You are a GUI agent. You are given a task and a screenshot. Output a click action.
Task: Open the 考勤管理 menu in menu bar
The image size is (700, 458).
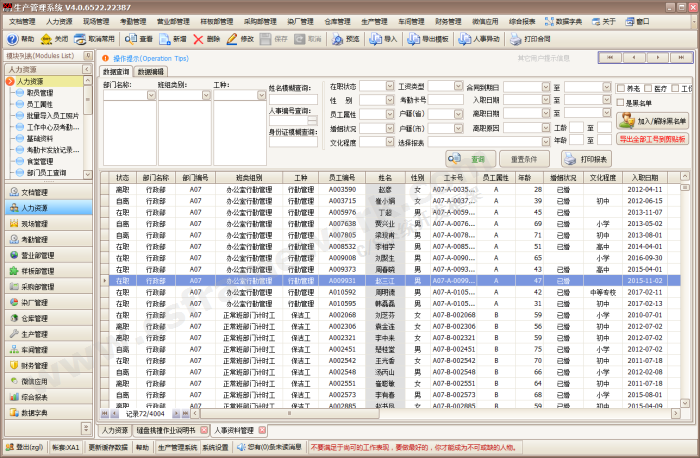pyautogui.click(x=131, y=20)
